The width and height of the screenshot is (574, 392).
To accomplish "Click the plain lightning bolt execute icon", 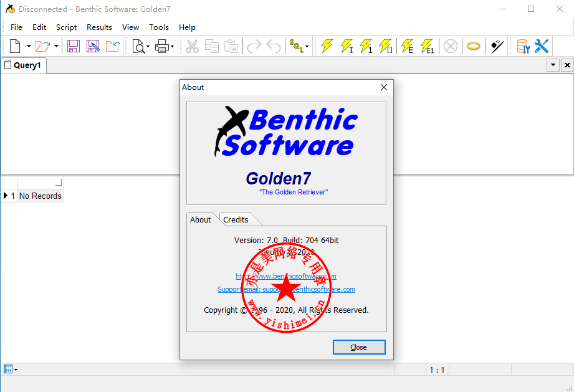I will pos(327,46).
